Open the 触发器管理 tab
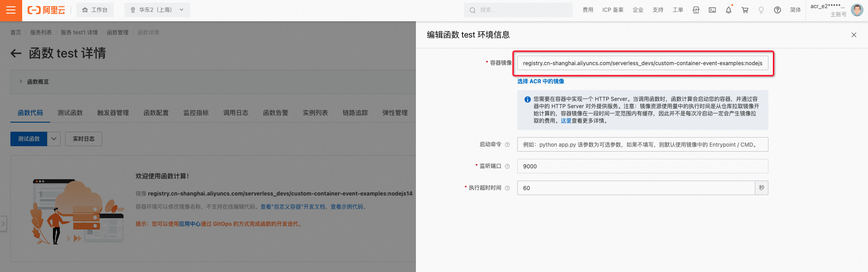 coord(113,113)
